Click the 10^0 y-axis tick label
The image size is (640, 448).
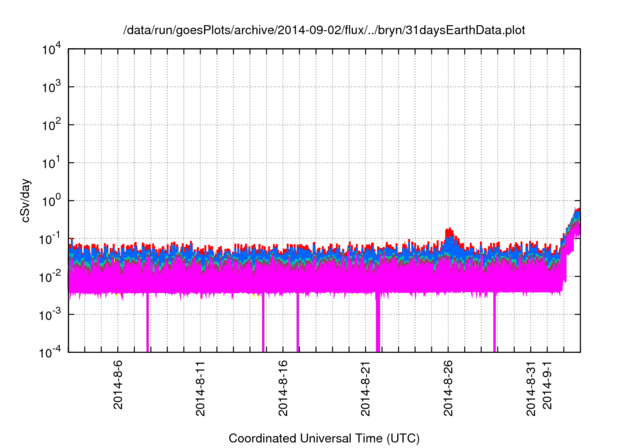click(51, 201)
